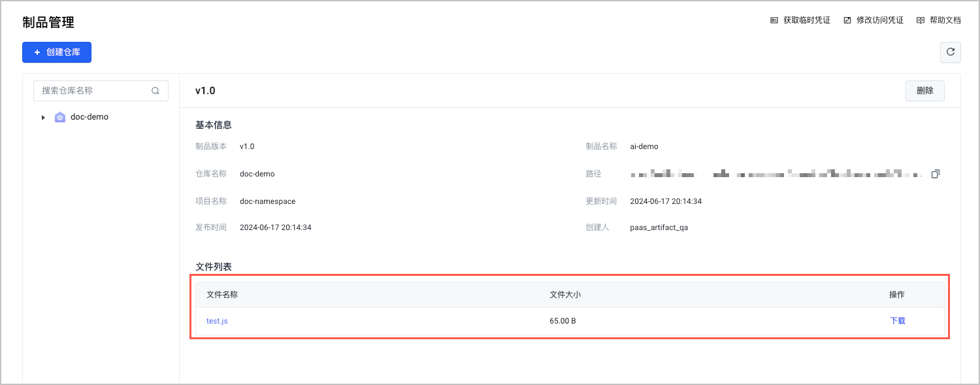Copy the artifact path with the copy icon

pos(936,174)
